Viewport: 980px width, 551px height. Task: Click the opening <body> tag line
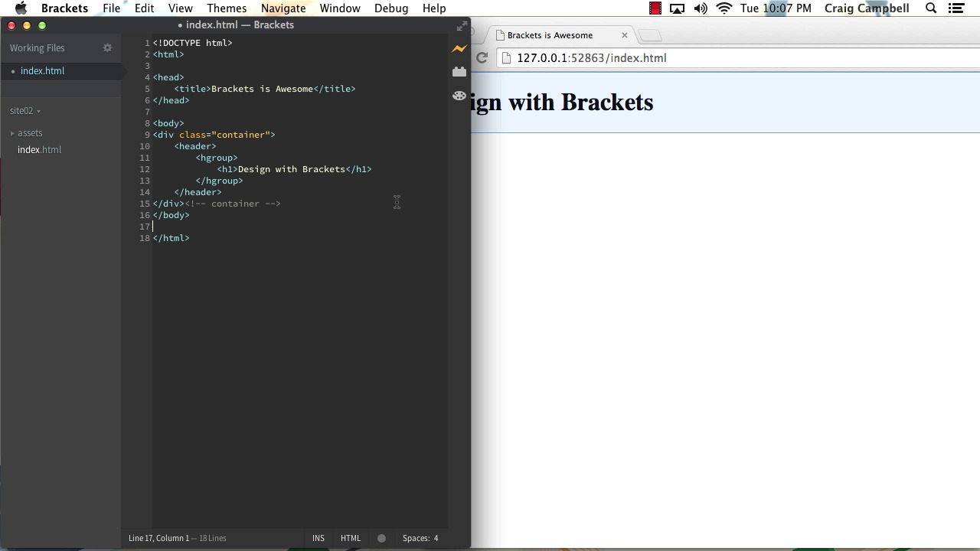click(168, 123)
